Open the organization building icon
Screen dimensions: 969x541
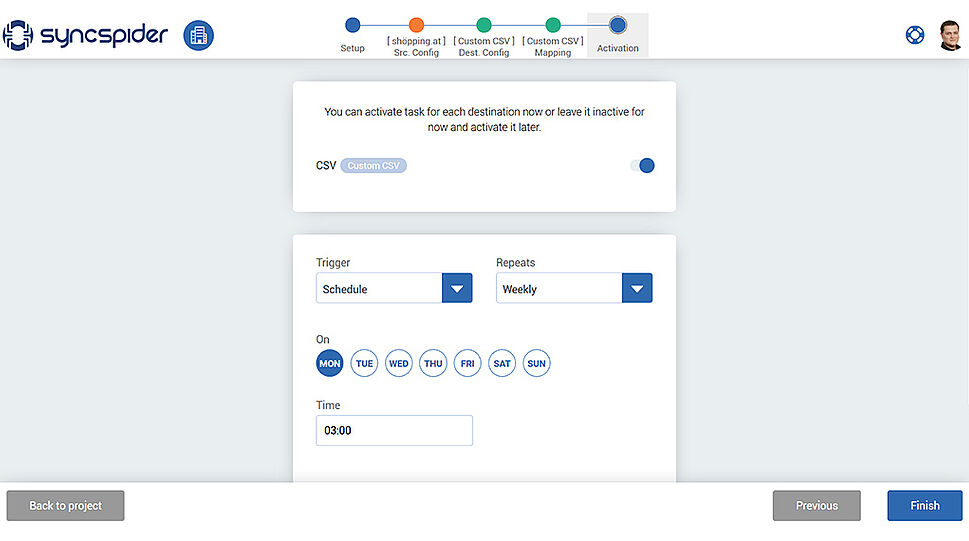pos(198,35)
